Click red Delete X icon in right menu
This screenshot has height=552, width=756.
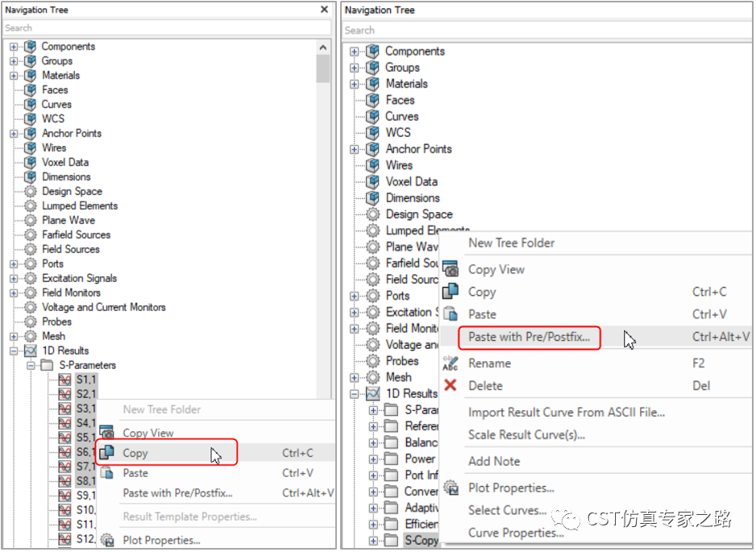coord(451,385)
